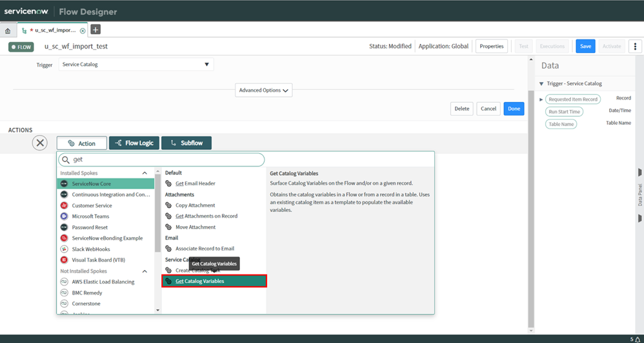Open the Trigger Service Catalog dropdown

[x=136, y=64]
